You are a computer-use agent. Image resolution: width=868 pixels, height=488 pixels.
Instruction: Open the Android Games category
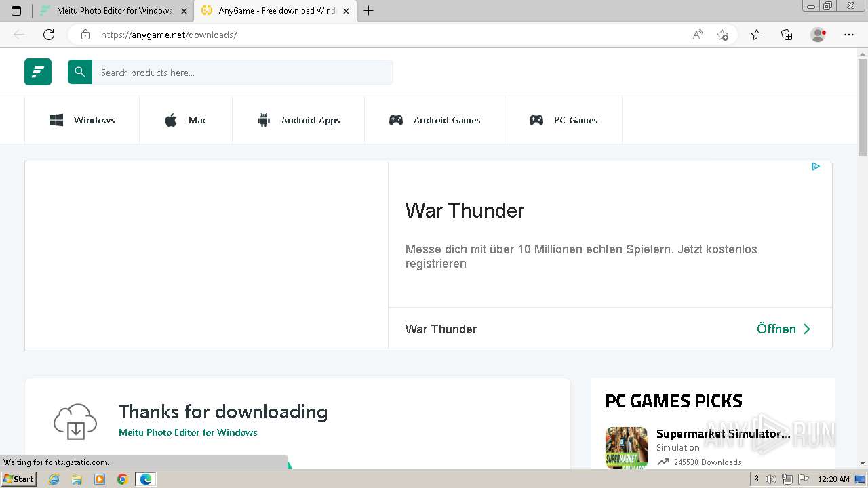click(435, 120)
